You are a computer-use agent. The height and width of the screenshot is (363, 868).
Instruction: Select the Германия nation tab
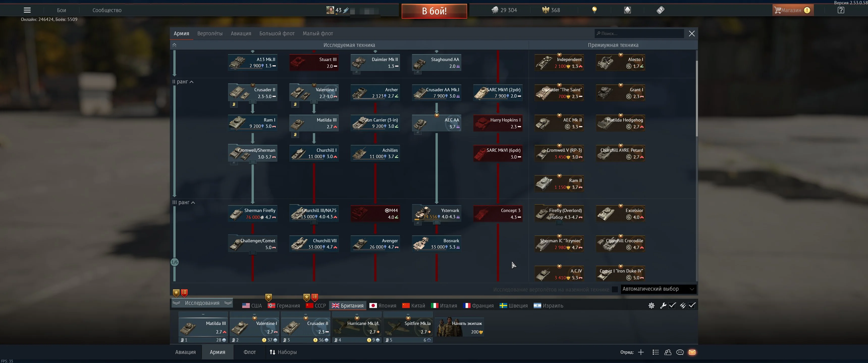click(x=284, y=306)
